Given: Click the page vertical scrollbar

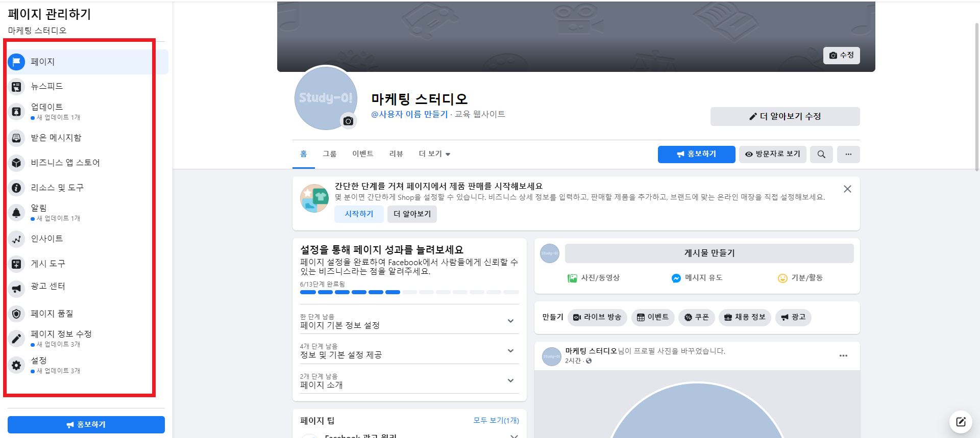Looking at the screenshot, I should 976,97.
